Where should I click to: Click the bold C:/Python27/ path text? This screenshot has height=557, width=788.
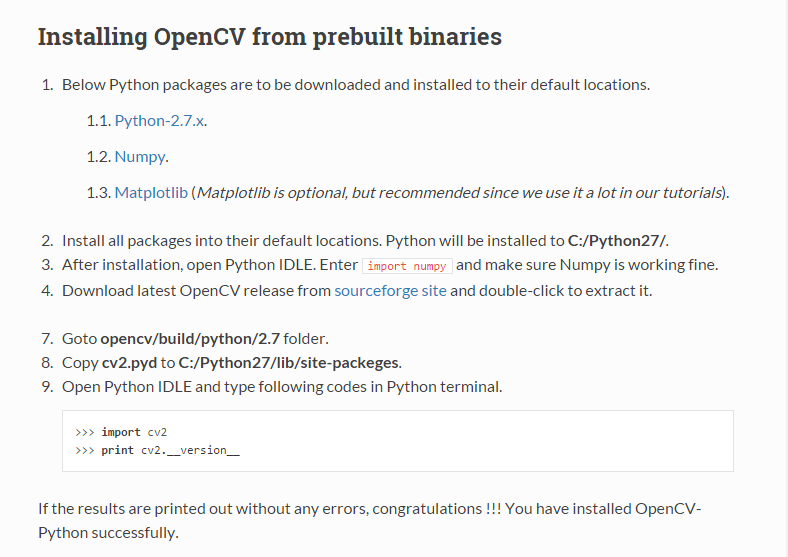[x=617, y=241]
